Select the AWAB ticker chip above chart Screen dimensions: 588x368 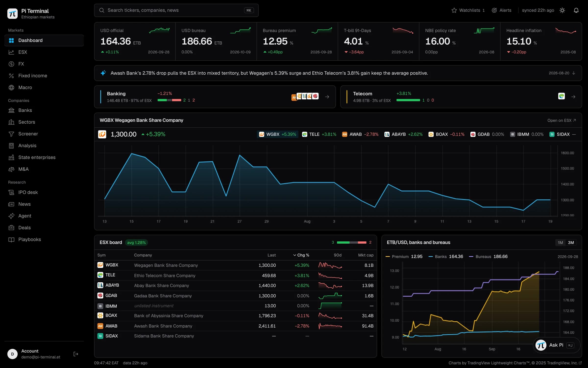[x=360, y=134]
